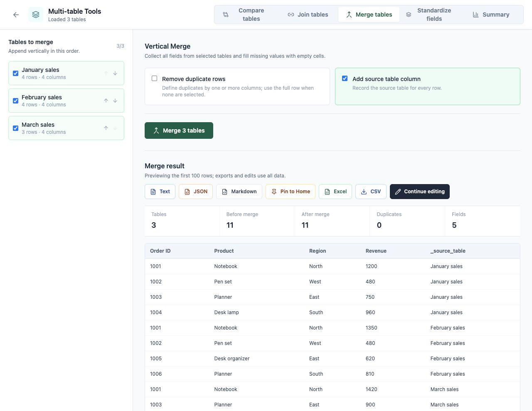Click the Continue editing button

coord(420,192)
